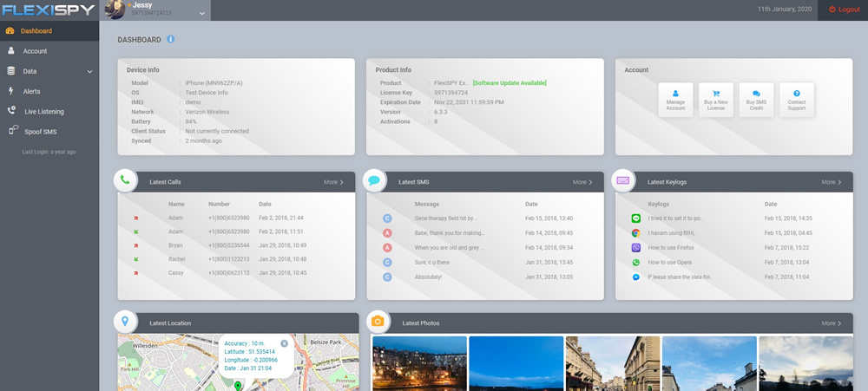Open More in Latest Photos panel
Image resolution: width=868 pixels, height=391 pixels.
tap(832, 323)
